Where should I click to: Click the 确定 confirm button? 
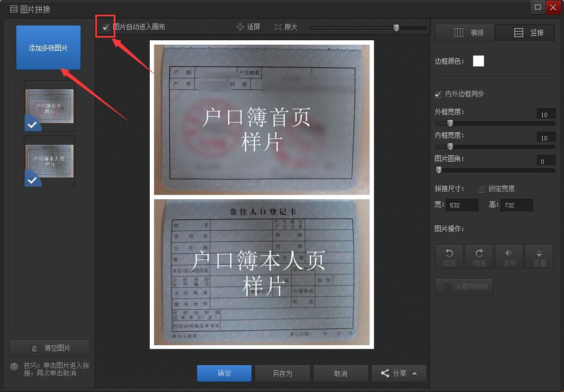click(x=224, y=373)
